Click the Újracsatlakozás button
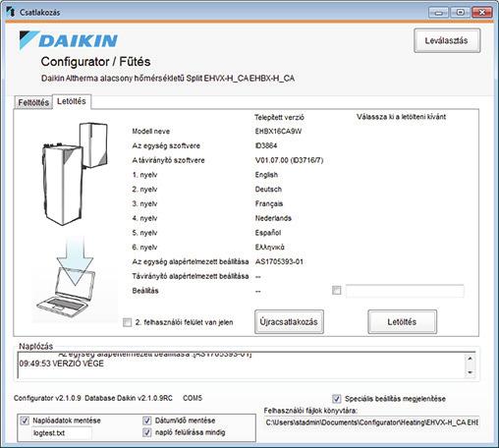 pos(289,322)
